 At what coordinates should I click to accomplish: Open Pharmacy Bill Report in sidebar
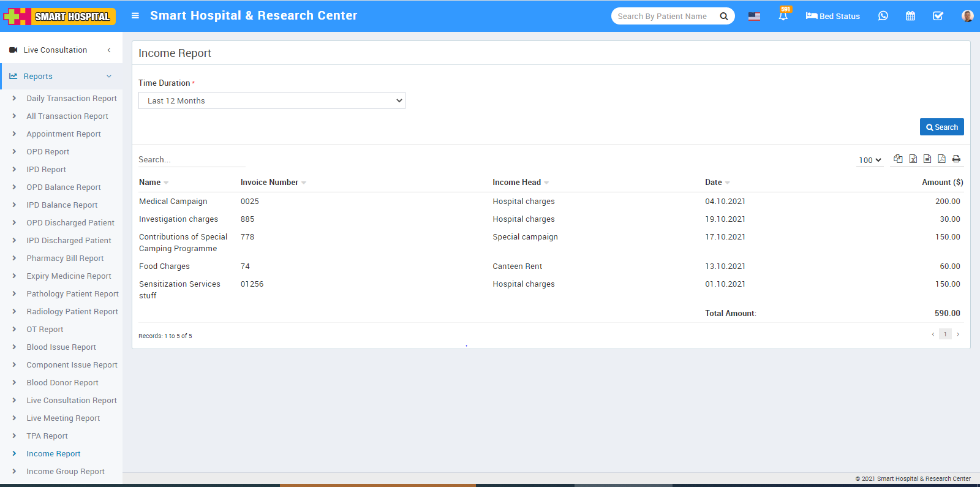pos(65,259)
